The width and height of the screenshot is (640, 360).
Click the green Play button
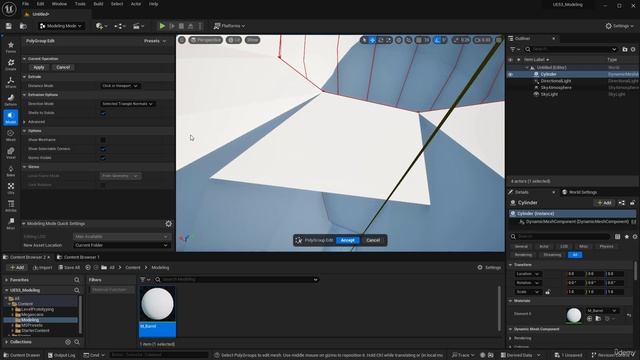click(x=162, y=26)
